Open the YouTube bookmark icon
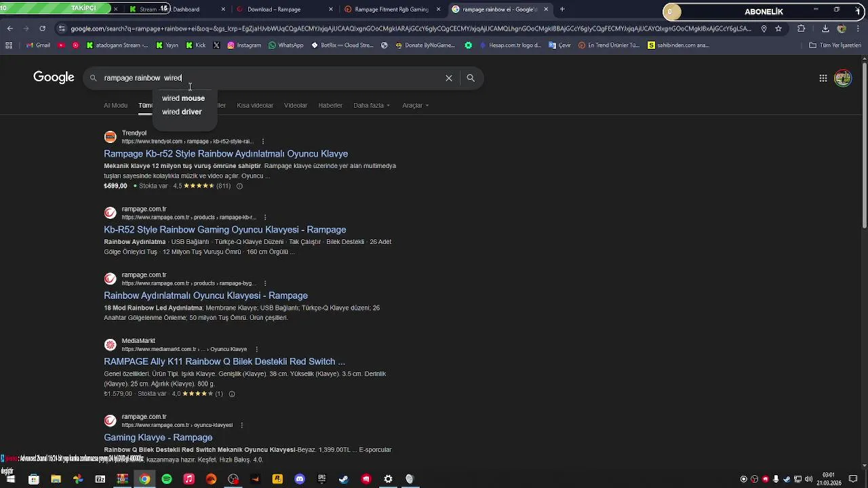The image size is (868, 488). [62, 45]
